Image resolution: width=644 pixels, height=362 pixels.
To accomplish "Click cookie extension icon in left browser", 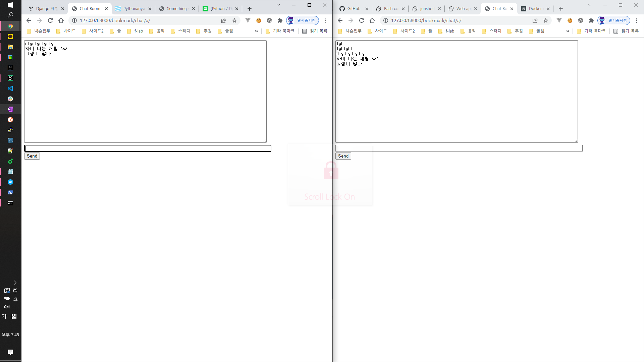I will point(259,20).
